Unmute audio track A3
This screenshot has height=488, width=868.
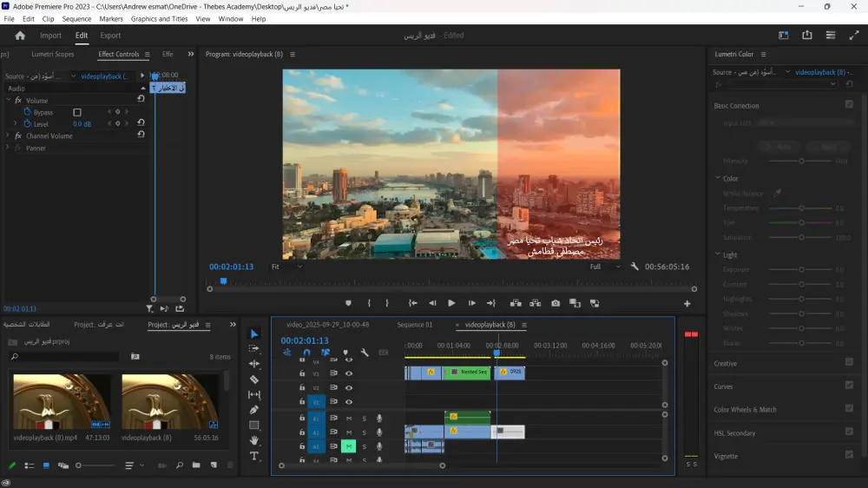[x=349, y=446]
